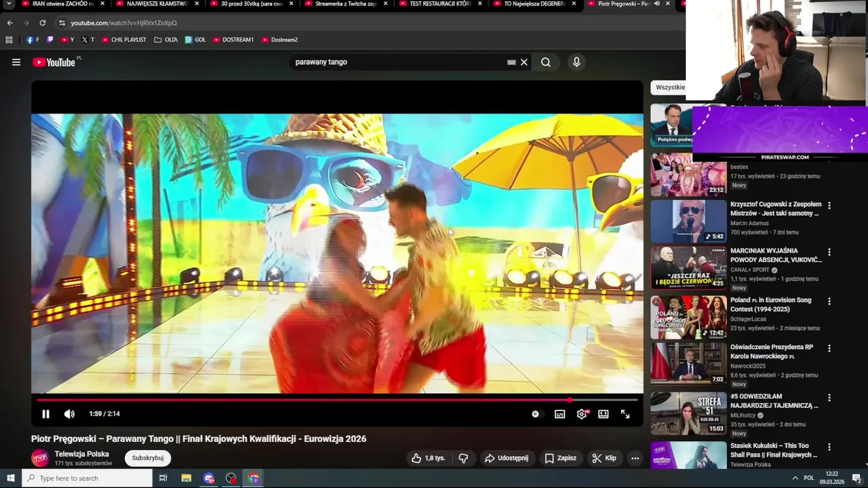Image resolution: width=868 pixels, height=488 pixels.
Task: Open File Explorer from the taskbar
Action: click(x=186, y=479)
